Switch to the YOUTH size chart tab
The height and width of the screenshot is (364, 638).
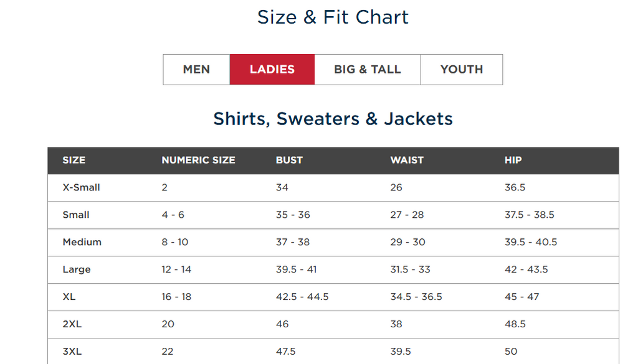point(461,70)
